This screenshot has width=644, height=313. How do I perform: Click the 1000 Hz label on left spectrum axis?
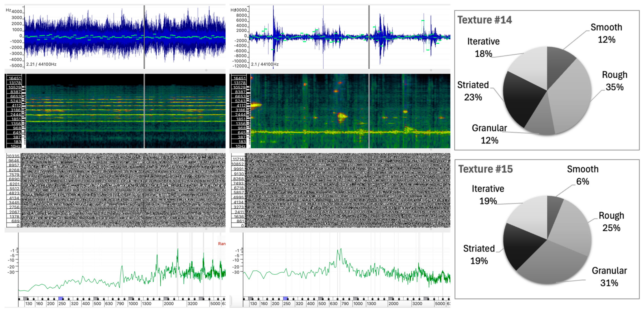tap(133, 304)
